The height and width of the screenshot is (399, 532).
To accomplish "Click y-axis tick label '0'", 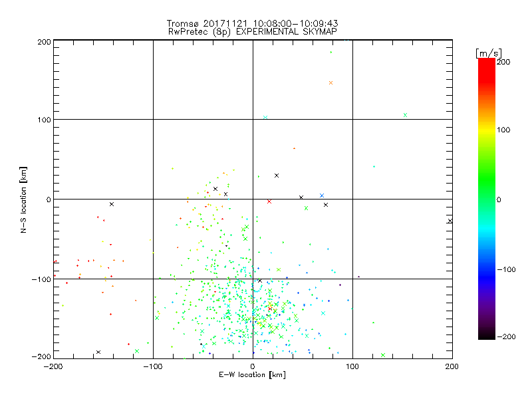I will coord(49,199).
